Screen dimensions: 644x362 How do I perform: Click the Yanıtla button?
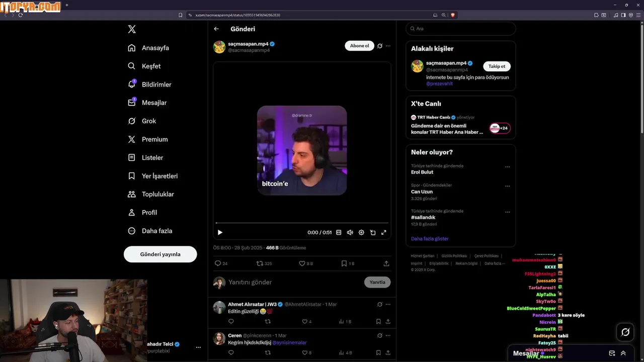377,282
